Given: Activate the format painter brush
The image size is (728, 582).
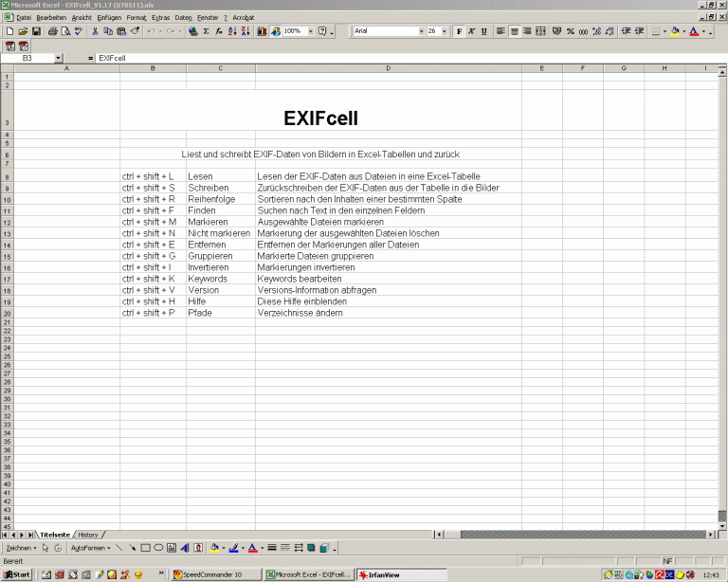Looking at the screenshot, I should [136, 31].
